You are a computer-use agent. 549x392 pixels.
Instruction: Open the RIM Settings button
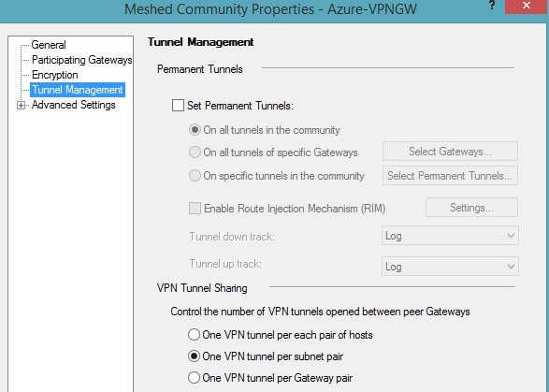click(x=471, y=208)
